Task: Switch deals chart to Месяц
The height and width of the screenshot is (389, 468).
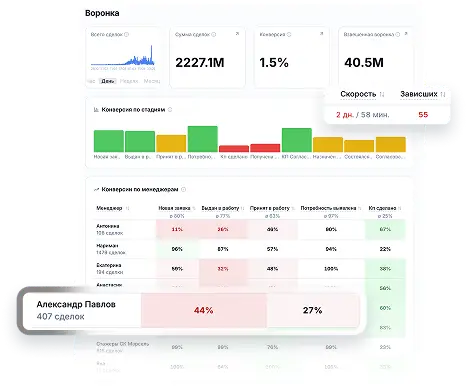Action: point(152,81)
